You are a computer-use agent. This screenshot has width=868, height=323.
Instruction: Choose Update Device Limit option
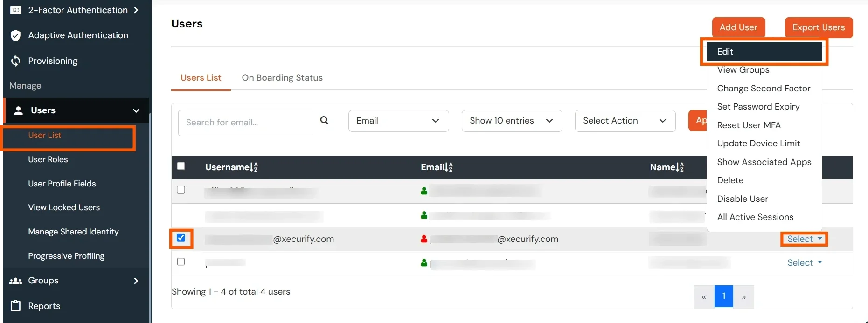pos(764,144)
